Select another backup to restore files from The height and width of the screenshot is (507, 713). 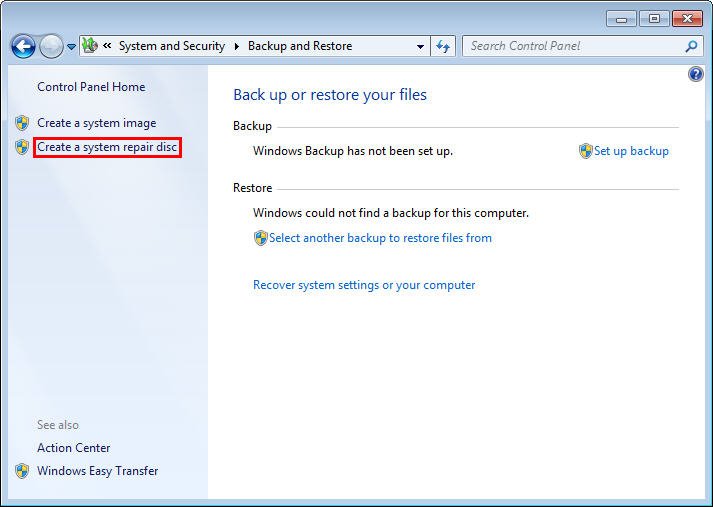(380, 238)
